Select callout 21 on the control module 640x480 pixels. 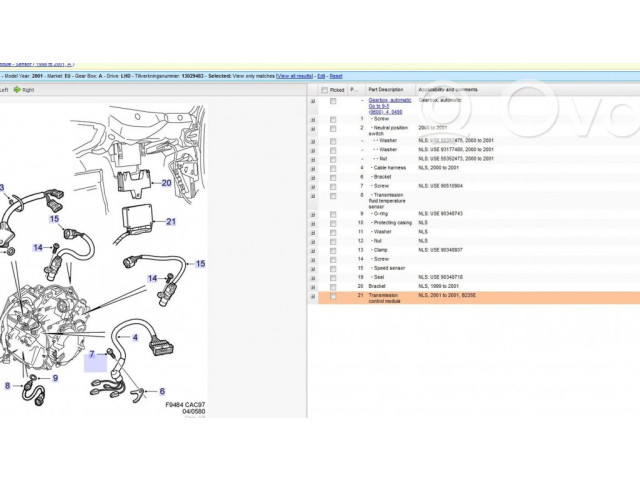171,222
